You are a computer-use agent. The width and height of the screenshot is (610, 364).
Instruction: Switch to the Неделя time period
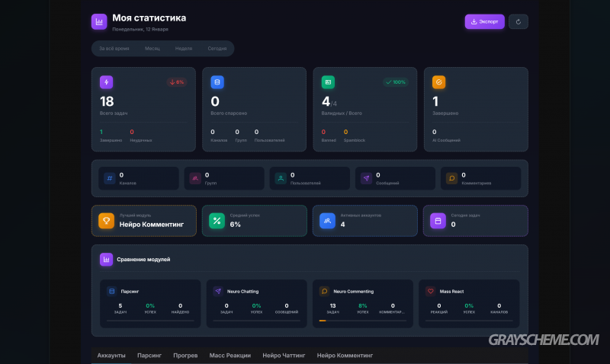click(184, 49)
